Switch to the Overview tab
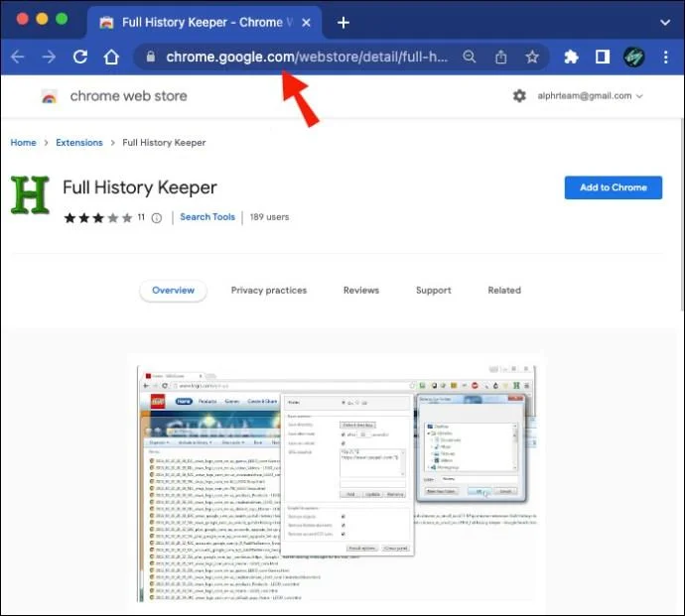The height and width of the screenshot is (616, 685). coord(173,291)
